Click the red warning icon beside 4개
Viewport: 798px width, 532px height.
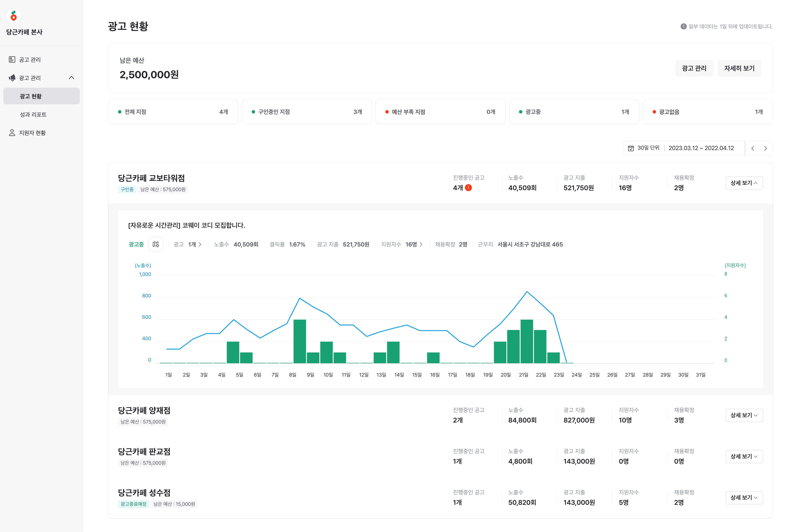click(468, 188)
